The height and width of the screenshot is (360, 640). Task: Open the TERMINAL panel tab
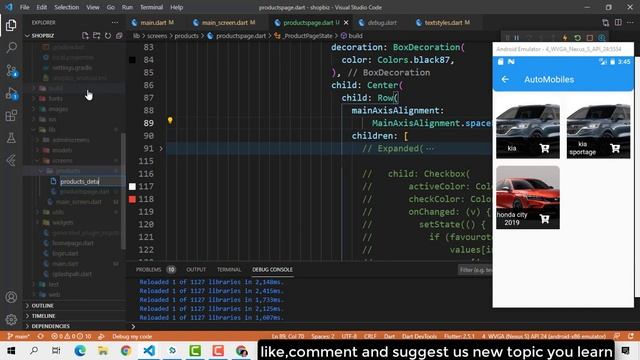click(x=229, y=270)
